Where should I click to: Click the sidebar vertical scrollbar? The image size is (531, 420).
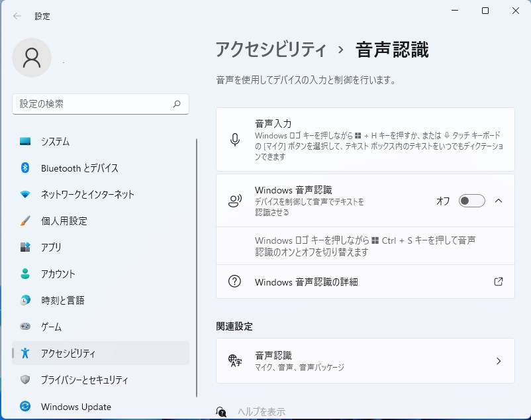pyautogui.click(x=197, y=268)
